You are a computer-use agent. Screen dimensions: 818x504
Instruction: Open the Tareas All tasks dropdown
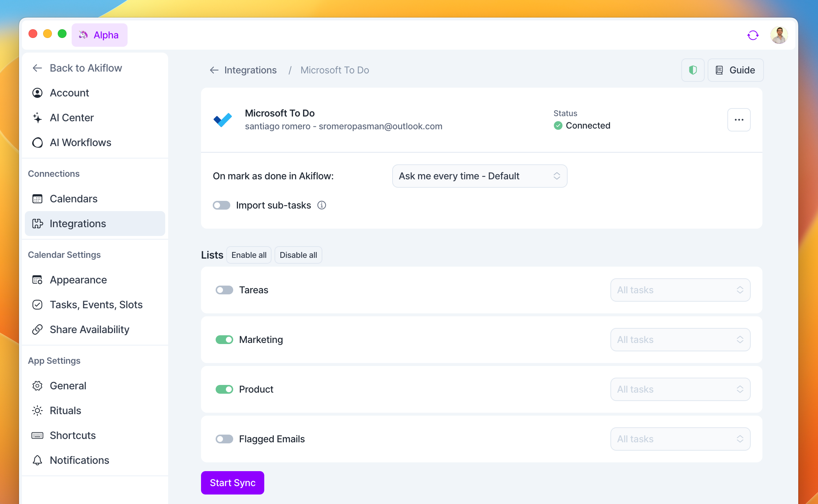(x=680, y=290)
